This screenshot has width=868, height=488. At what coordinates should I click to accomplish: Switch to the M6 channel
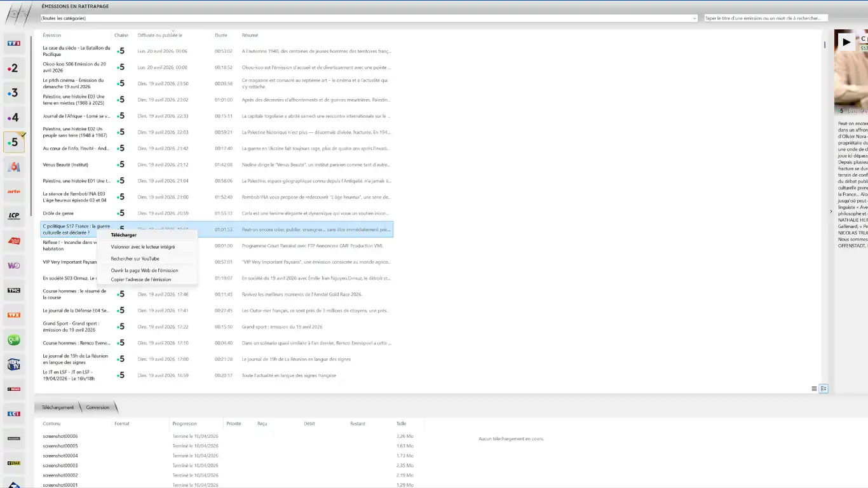[13, 166]
